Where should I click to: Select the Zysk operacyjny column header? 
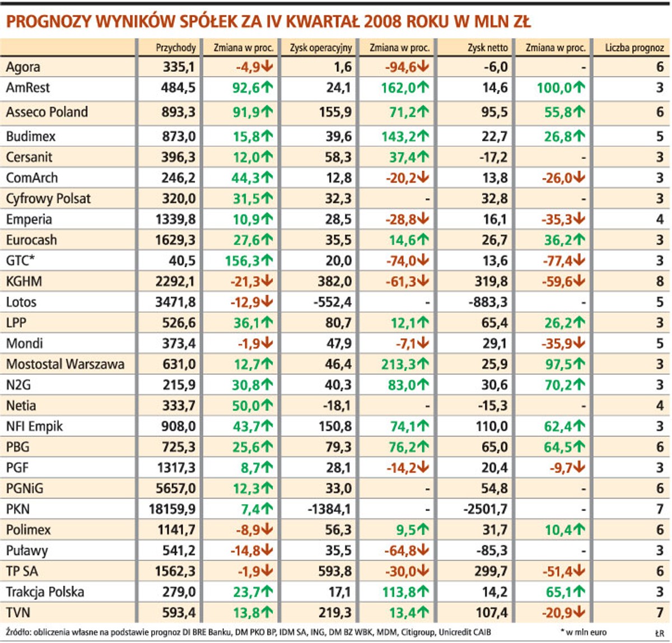321,48
